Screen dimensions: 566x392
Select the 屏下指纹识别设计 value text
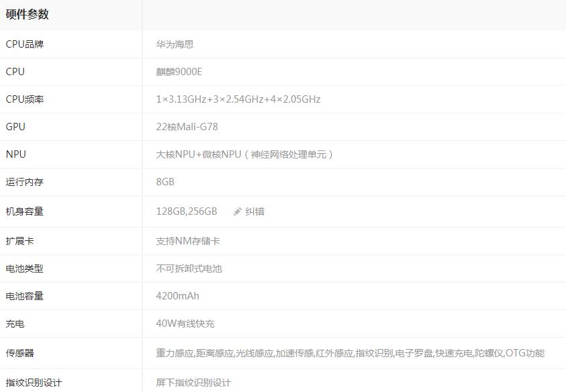193,383
